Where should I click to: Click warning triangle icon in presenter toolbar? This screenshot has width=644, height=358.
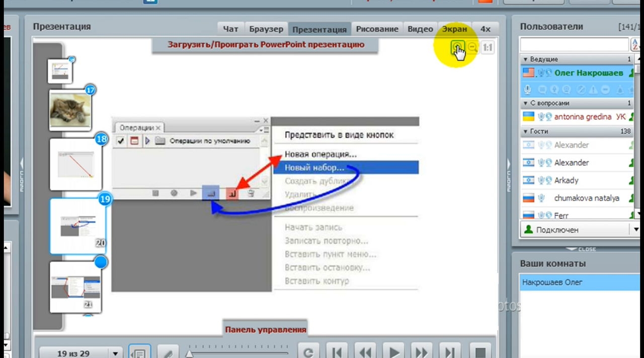tap(593, 90)
